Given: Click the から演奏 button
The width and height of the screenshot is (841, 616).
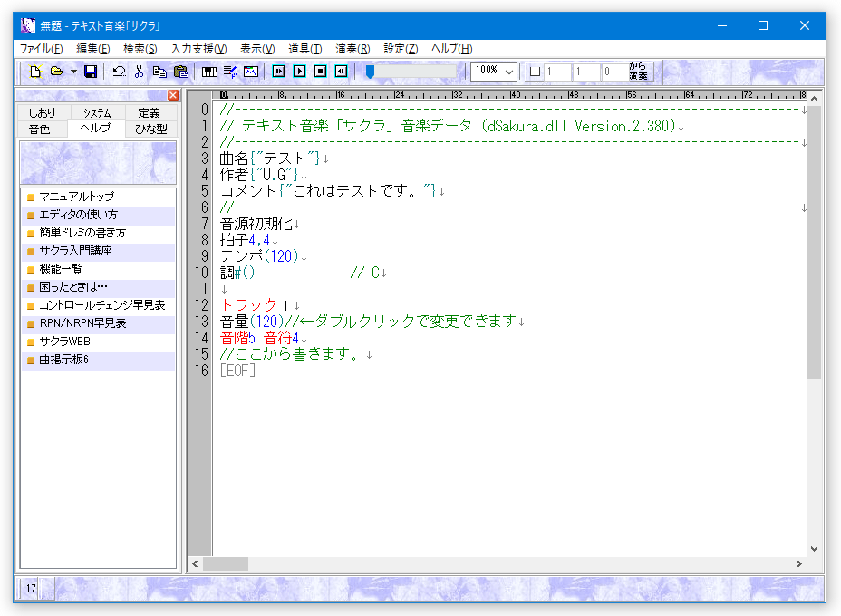Looking at the screenshot, I should pyautogui.click(x=638, y=72).
